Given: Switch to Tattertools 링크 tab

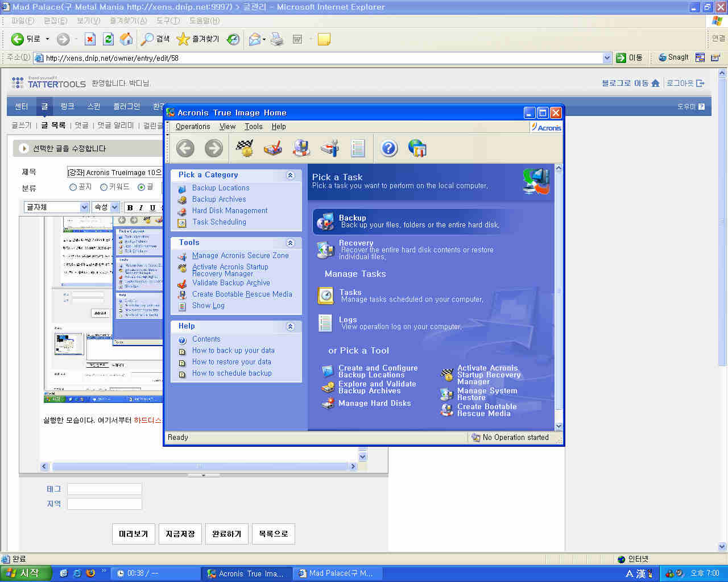Looking at the screenshot, I should point(67,106).
